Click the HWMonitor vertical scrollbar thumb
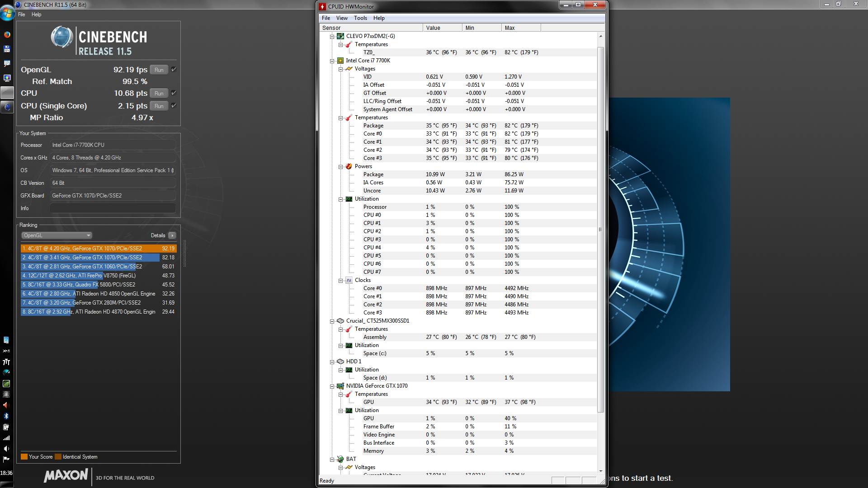This screenshot has height=488, width=868. tap(600, 230)
